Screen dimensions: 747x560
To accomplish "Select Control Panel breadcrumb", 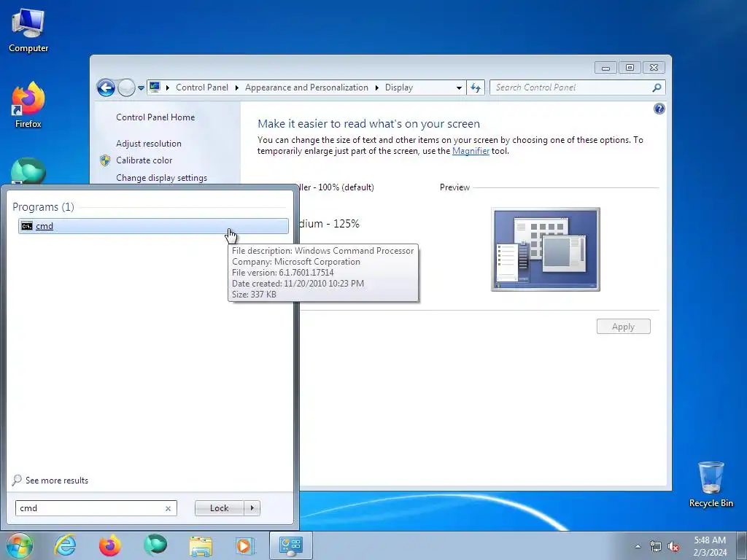I will 202,87.
